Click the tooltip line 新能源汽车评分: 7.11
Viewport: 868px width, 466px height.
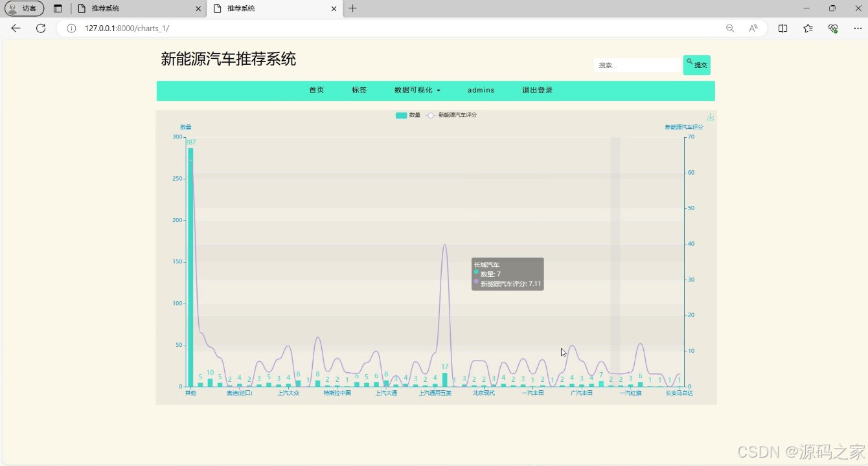(x=511, y=284)
